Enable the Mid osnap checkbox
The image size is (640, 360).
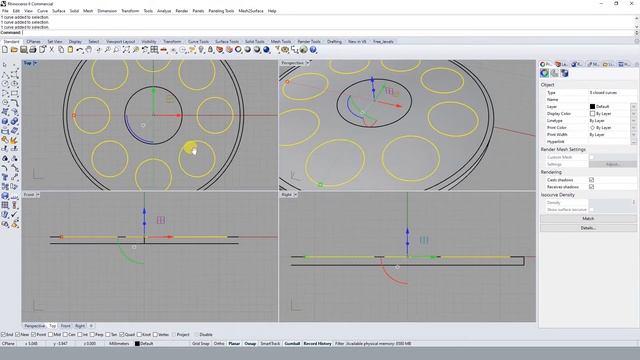point(50,335)
